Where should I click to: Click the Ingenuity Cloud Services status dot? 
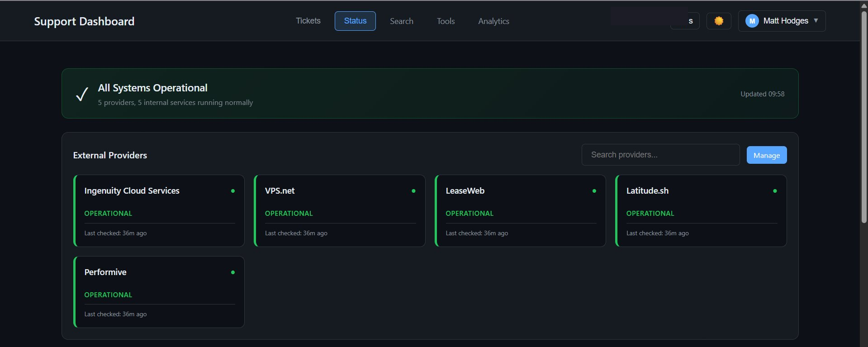point(233,191)
